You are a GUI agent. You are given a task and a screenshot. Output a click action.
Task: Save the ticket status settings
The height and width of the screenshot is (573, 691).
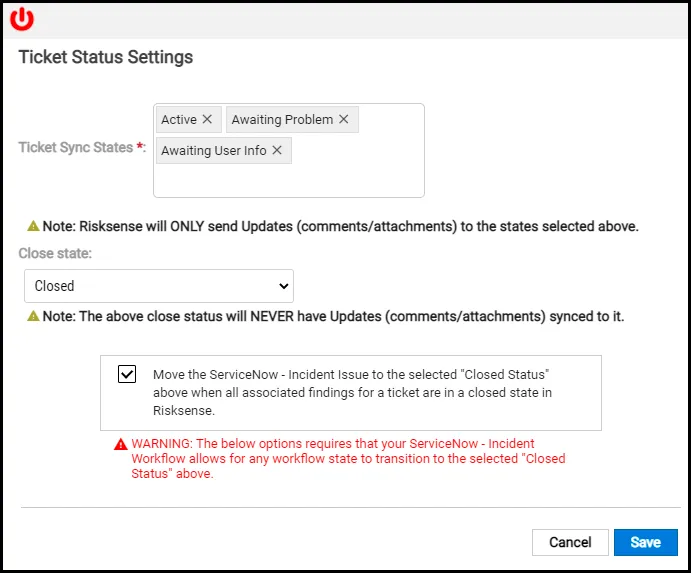tap(646, 542)
